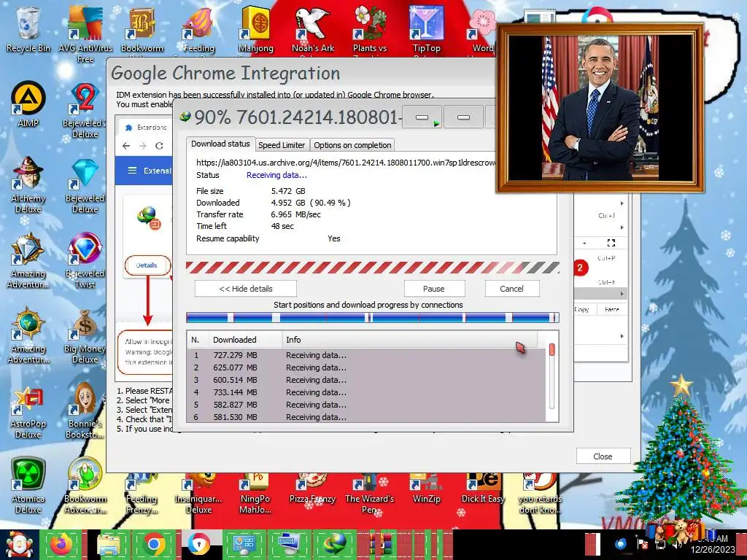Select the Atomica Deluxe desktop icon
The width and height of the screenshot is (747, 560).
click(28, 486)
